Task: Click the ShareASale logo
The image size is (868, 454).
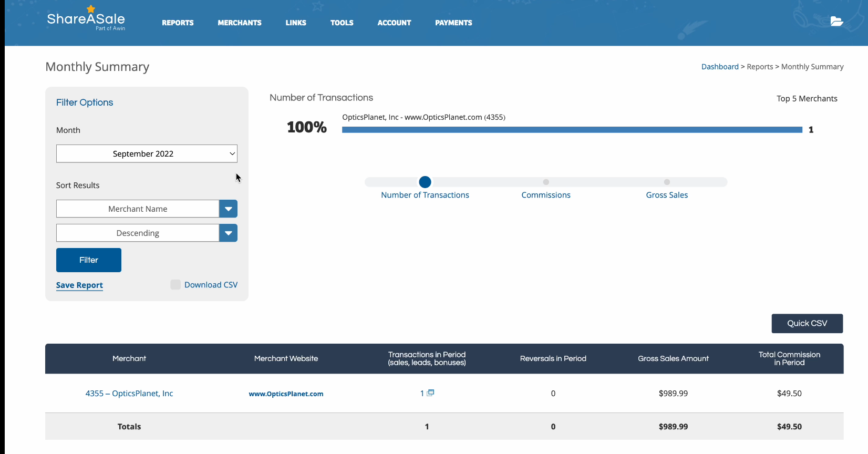Action: point(86,19)
